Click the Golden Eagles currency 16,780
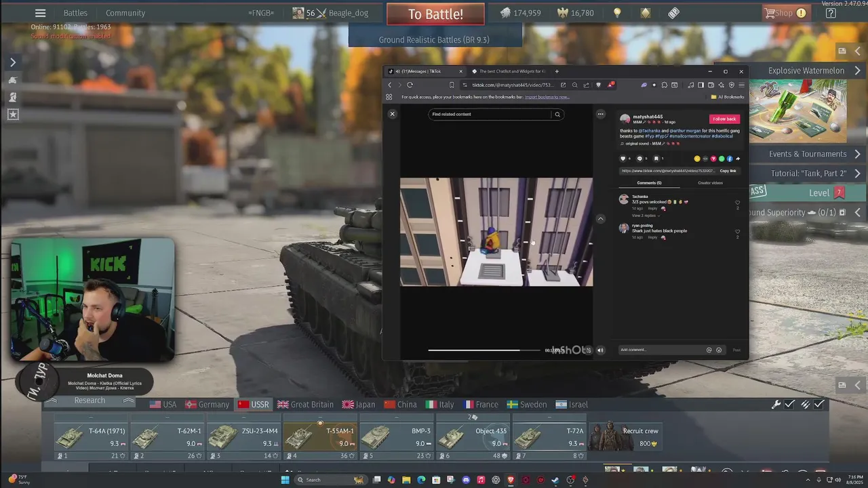 575,13
